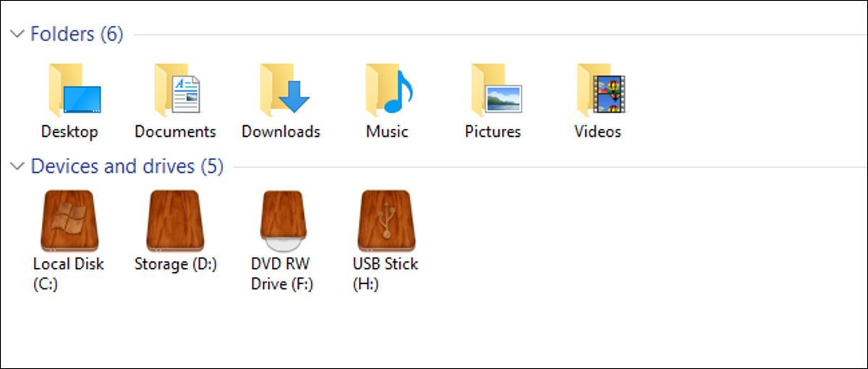
Task: Click the DVD RW Drive (F:) icon
Action: click(282, 221)
